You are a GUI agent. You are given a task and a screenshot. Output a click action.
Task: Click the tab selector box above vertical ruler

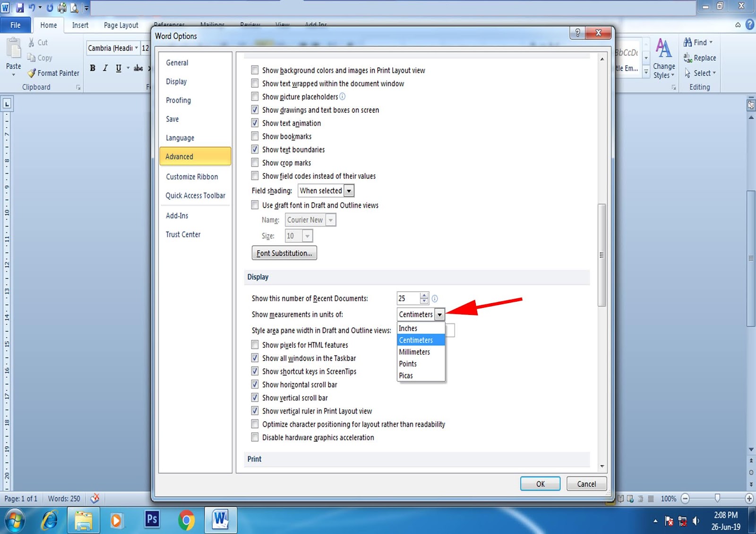(x=7, y=103)
